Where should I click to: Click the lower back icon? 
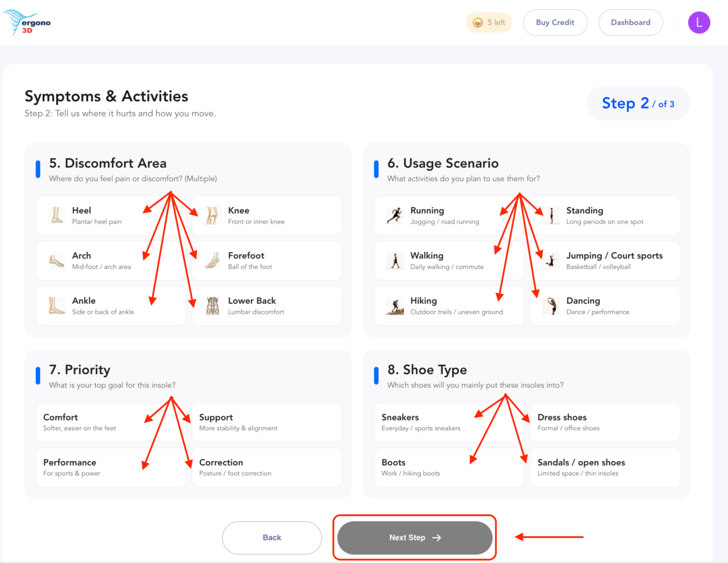tap(212, 305)
